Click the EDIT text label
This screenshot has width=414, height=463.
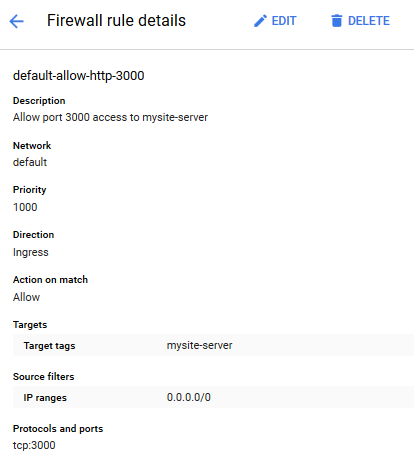click(x=284, y=21)
